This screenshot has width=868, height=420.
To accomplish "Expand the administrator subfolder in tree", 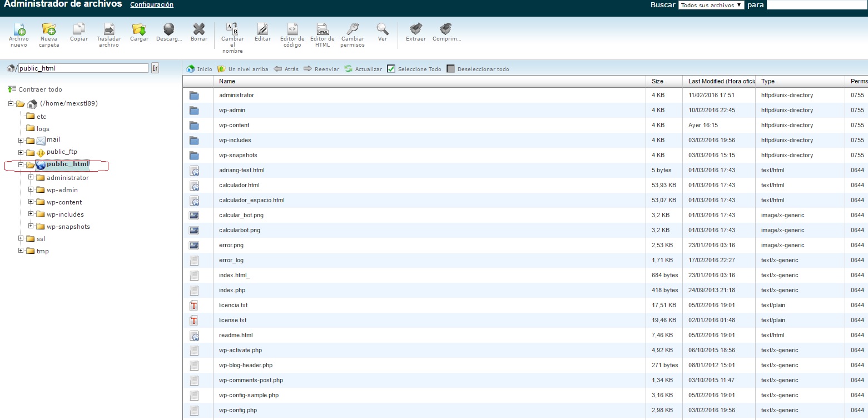I will [x=31, y=178].
